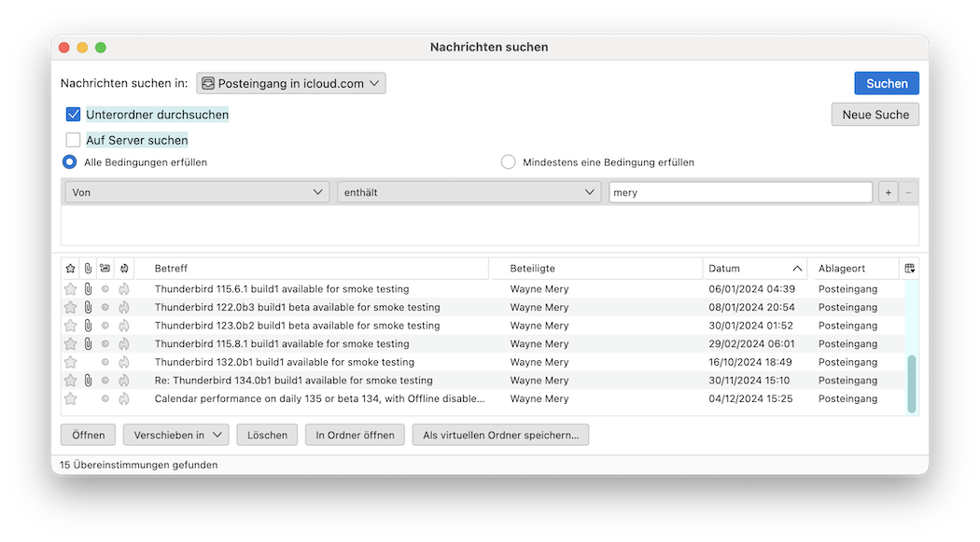The height and width of the screenshot is (542, 980).
Task: Star the Thunderbird 132.0b1 build1 message
Action: [71, 362]
